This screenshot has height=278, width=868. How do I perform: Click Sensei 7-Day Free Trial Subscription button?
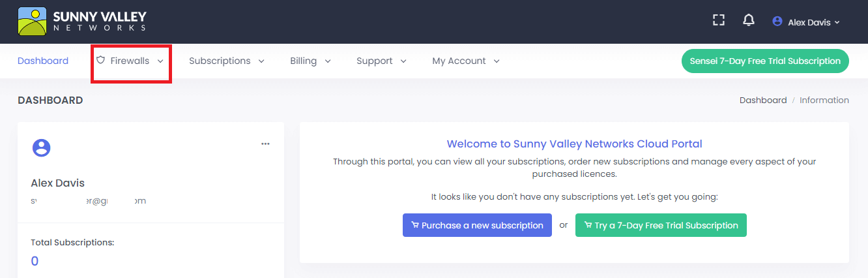tap(765, 61)
